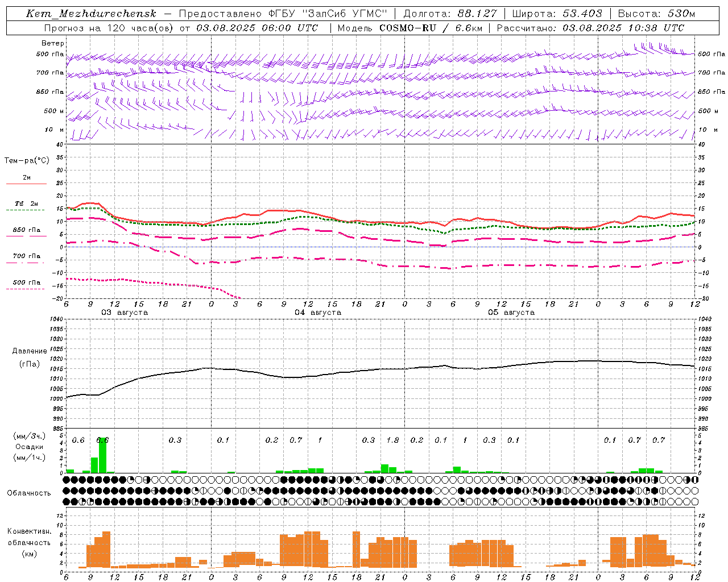Click the 'Рассчитано: 03.08.2025 10:38 UTC' timestamp

click(x=590, y=28)
